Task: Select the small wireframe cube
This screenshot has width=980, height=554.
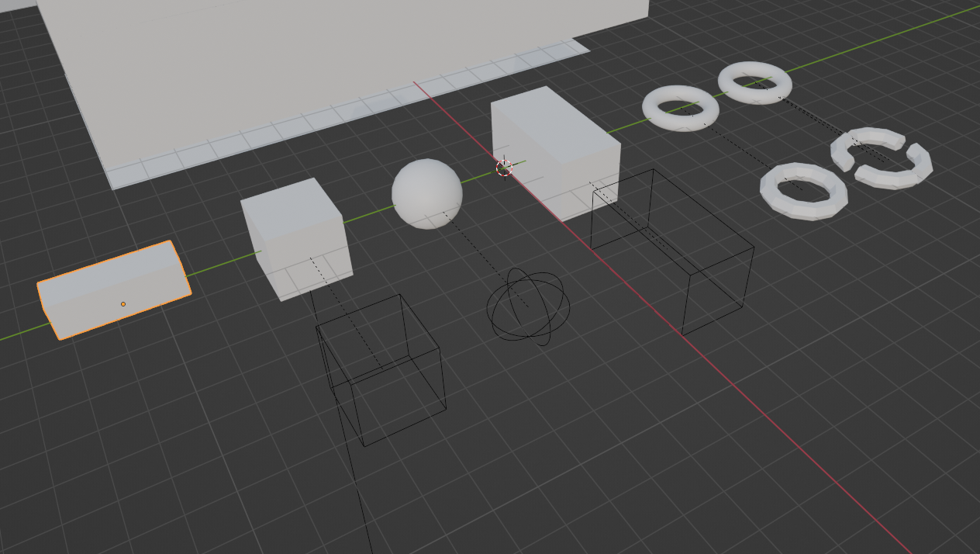Action: [x=381, y=369]
